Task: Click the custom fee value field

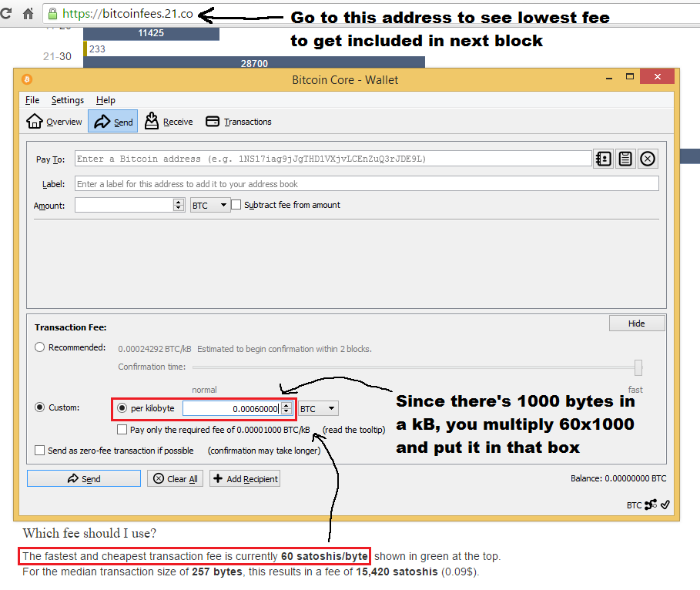Action: tap(232, 408)
